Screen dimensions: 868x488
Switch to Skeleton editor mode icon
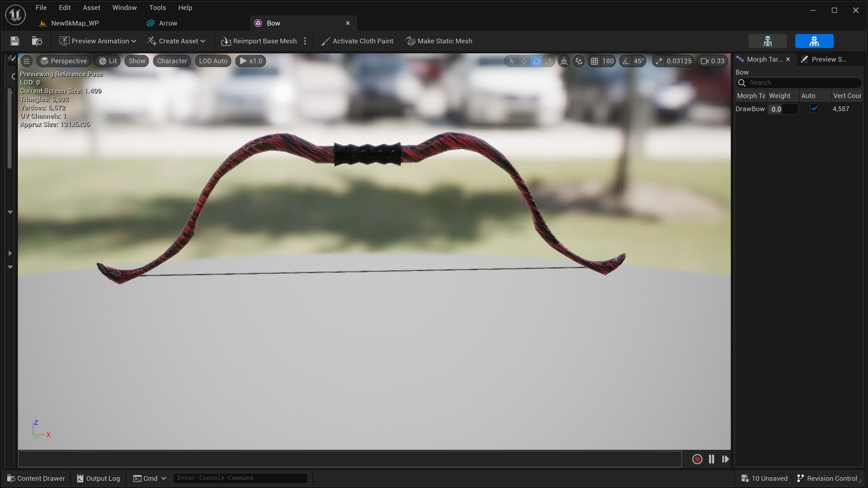(768, 41)
